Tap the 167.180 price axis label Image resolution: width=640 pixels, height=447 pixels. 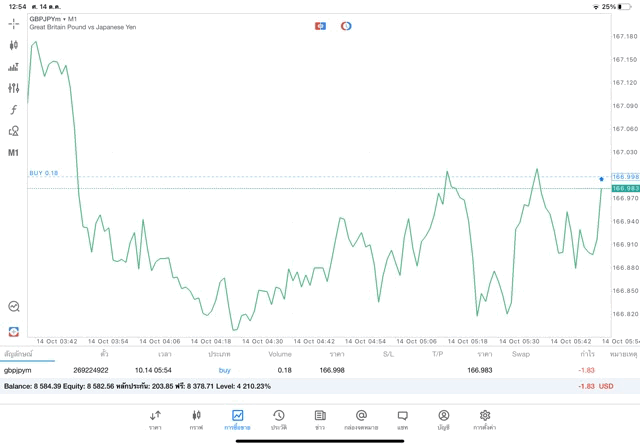(x=625, y=36)
